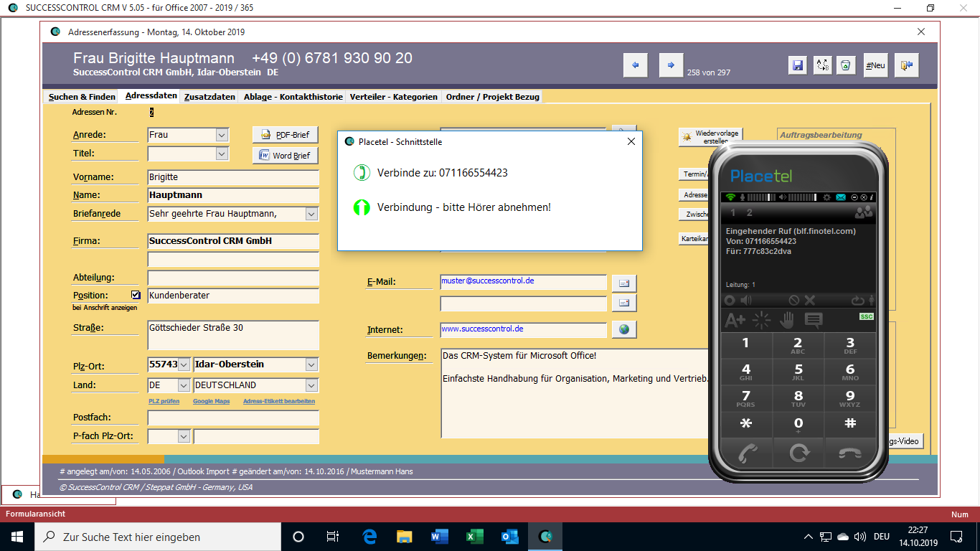The image size is (980, 551).
Task: Expand the Land country name dropdown
Action: click(311, 385)
